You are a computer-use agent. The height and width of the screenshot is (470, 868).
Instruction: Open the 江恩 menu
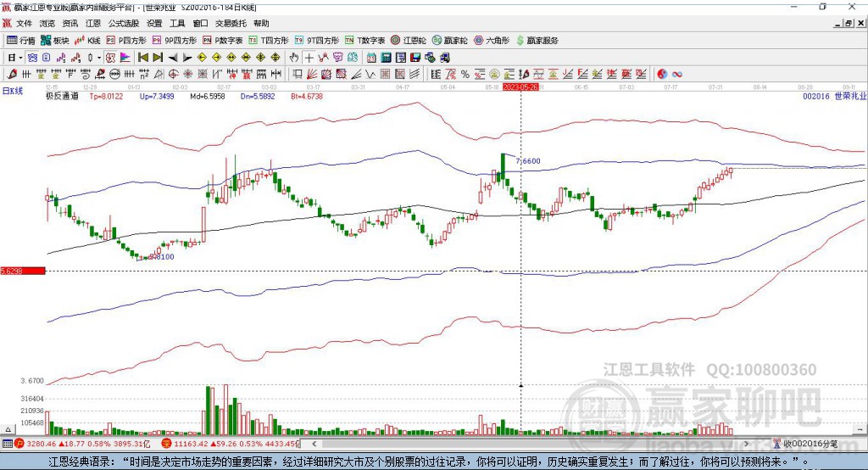(x=93, y=23)
